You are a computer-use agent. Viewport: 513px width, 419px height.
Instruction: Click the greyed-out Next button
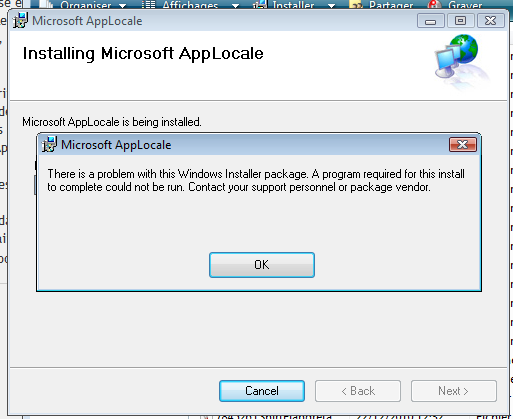tap(454, 391)
